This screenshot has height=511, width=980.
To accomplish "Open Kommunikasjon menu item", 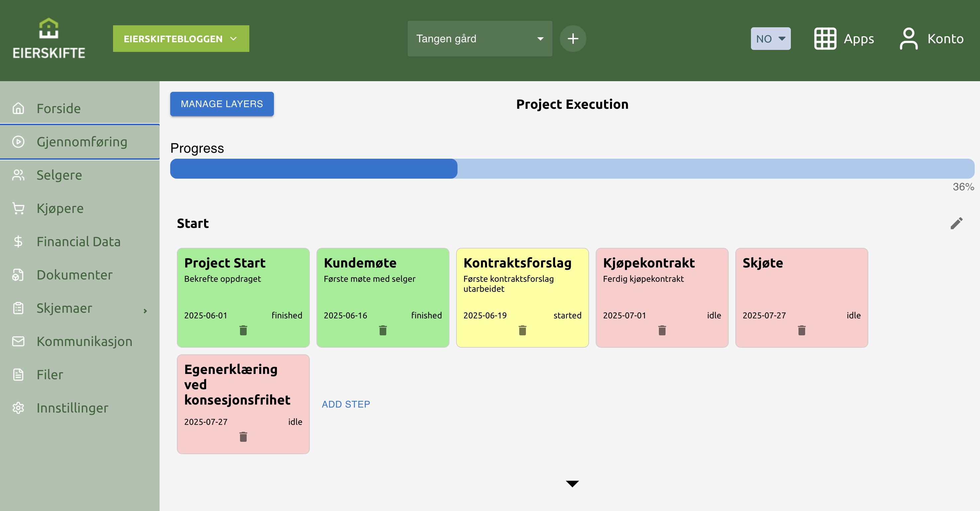I will pos(79,341).
